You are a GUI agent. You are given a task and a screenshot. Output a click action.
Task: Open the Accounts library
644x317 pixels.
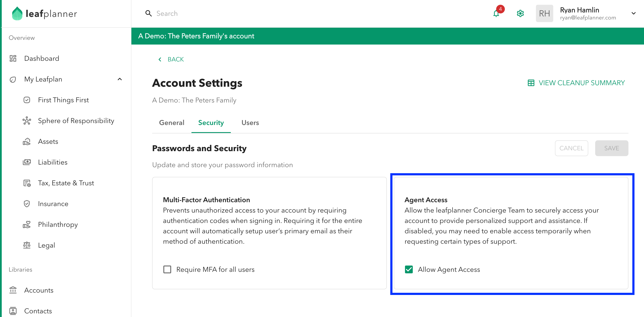click(x=39, y=290)
